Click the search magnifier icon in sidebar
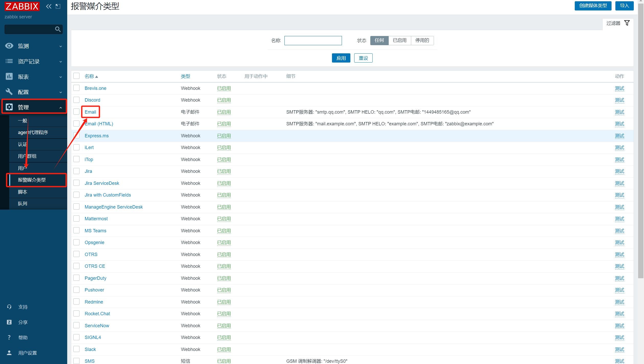 pos(58,29)
